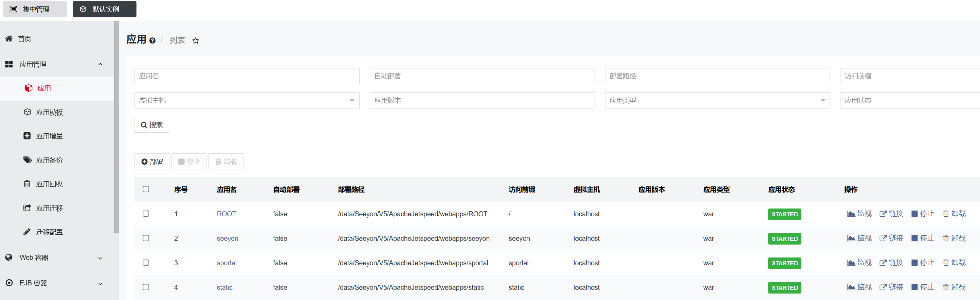Click the 迁移配置 pencil icon
Screen dimensions: 980x300
tap(27, 232)
